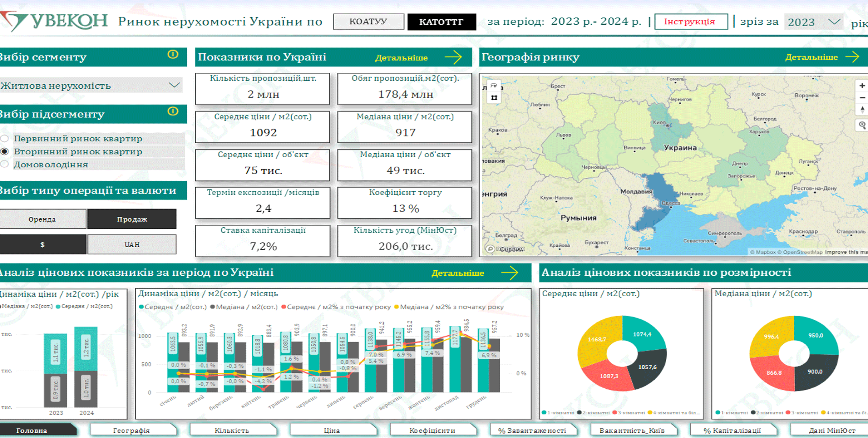
Task: Set currency to dollar $
Action: (x=42, y=245)
